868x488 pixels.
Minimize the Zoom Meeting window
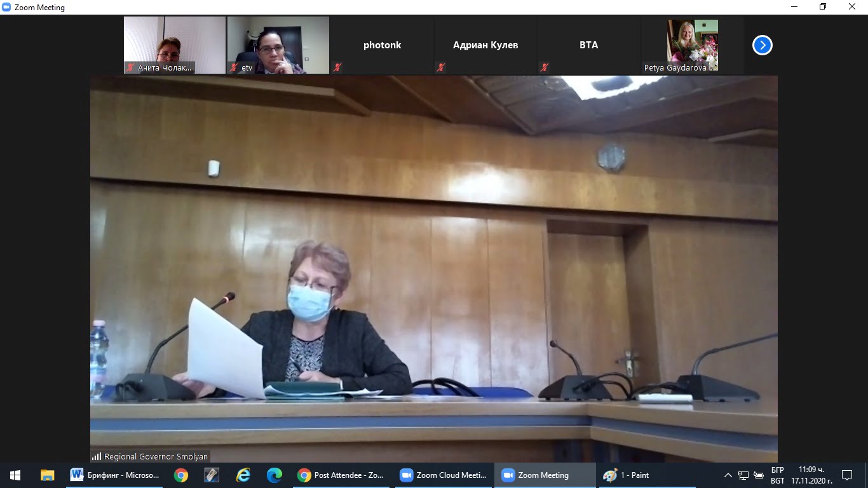click(x=794, y=7)
